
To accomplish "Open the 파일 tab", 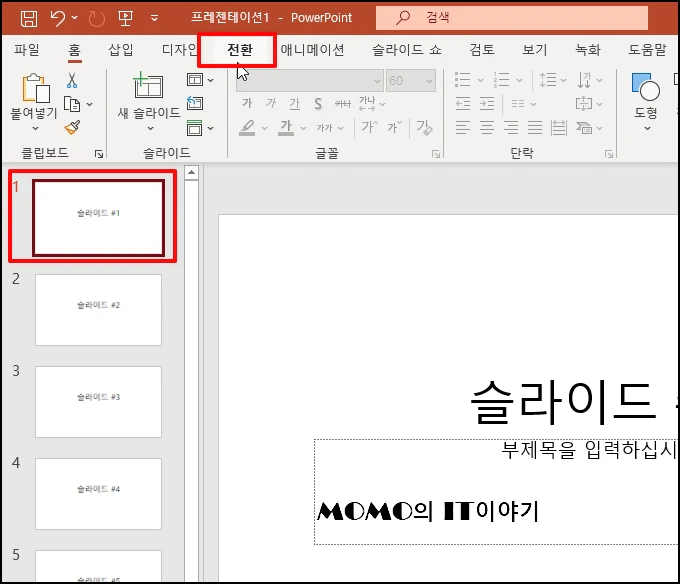I will pos(26,50).
